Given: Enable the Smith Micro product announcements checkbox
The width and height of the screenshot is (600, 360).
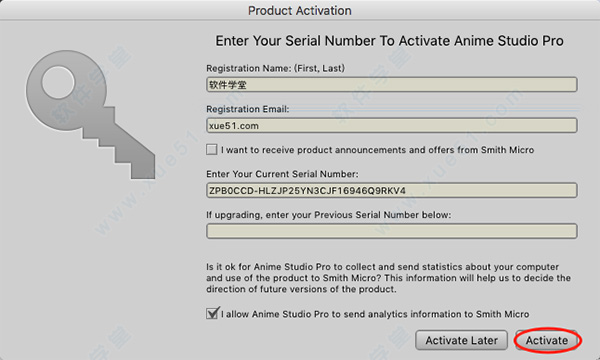Looking at the screenshot, I should [212, 150].
